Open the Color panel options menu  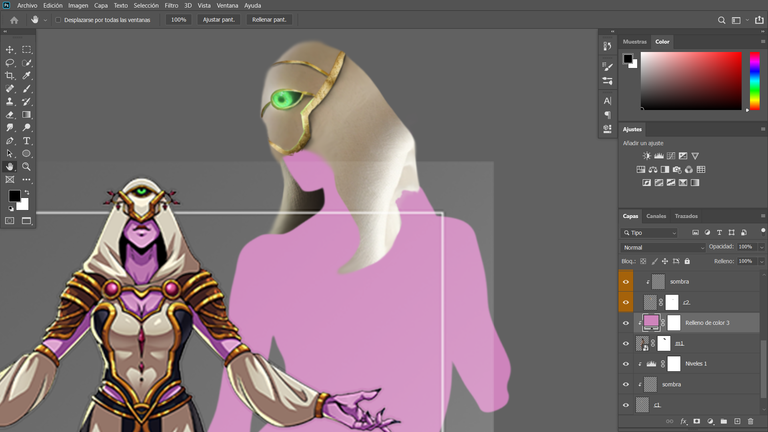click(763, 42)
